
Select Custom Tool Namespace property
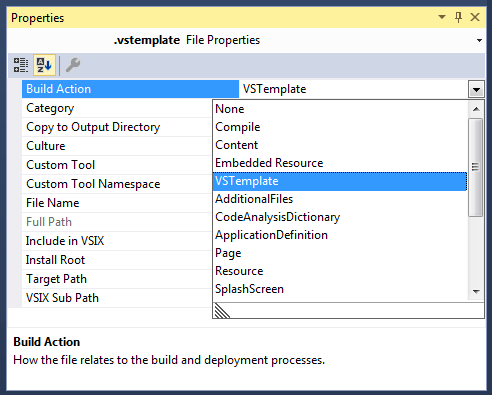coord(117,184)
